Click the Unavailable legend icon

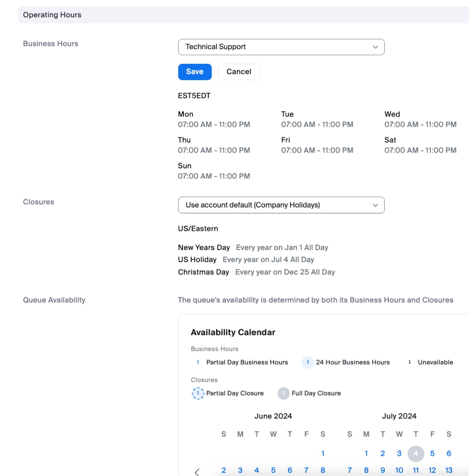click(409, 362)
